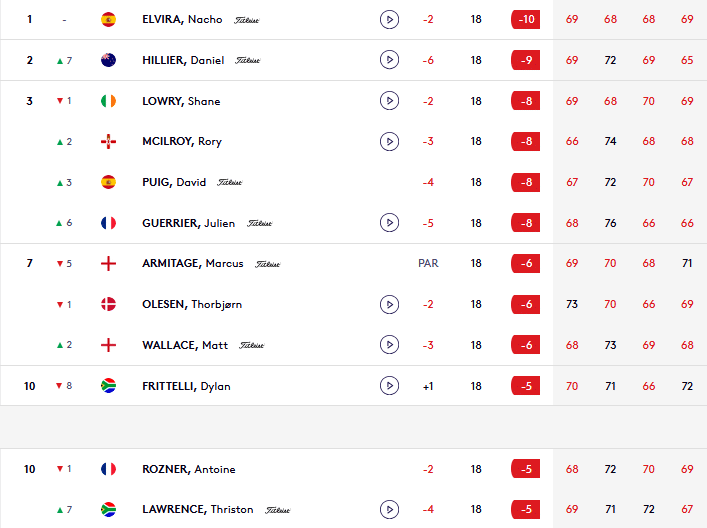Click Hillier's red -9 total score badge
This screenshot has height=528, width=707.
525,60
